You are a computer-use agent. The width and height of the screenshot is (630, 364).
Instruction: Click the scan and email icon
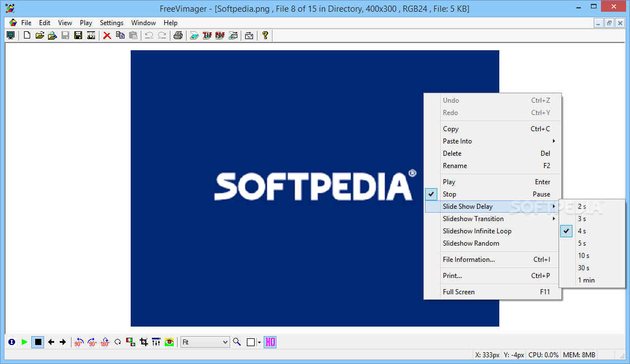click(233, 35)
